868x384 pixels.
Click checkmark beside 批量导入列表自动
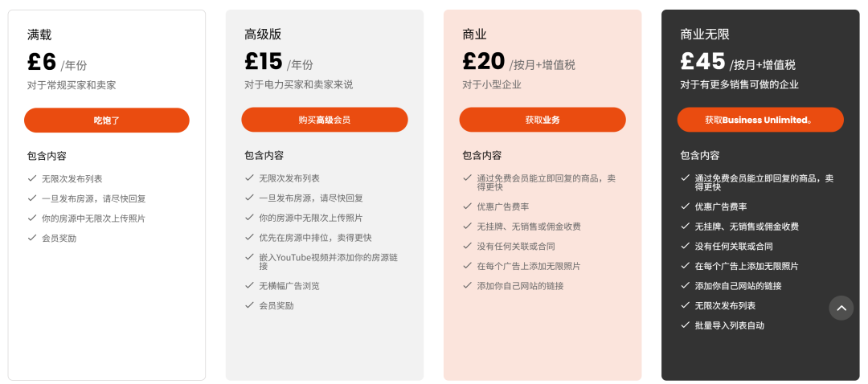pyautogui.click(x=686, y=325)
